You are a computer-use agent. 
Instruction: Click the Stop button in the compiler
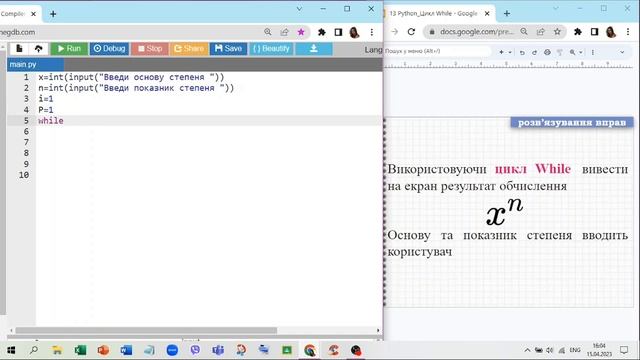[150, 49]
